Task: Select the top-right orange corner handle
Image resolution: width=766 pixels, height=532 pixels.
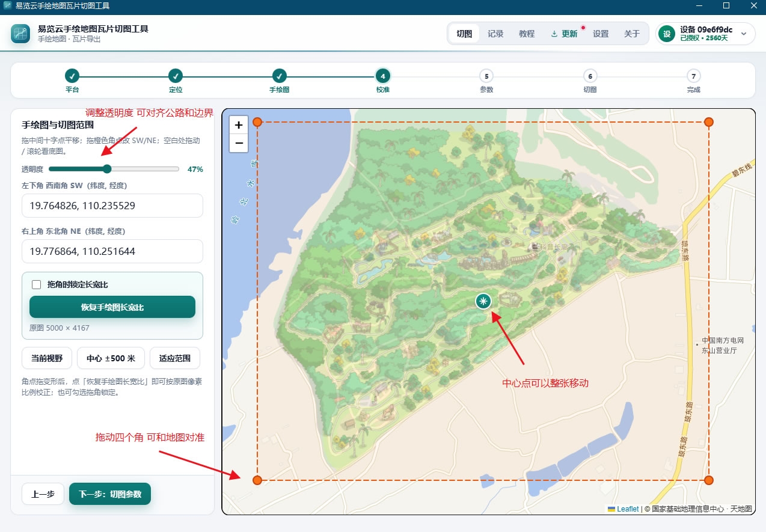Action: (x=709, y=122)
